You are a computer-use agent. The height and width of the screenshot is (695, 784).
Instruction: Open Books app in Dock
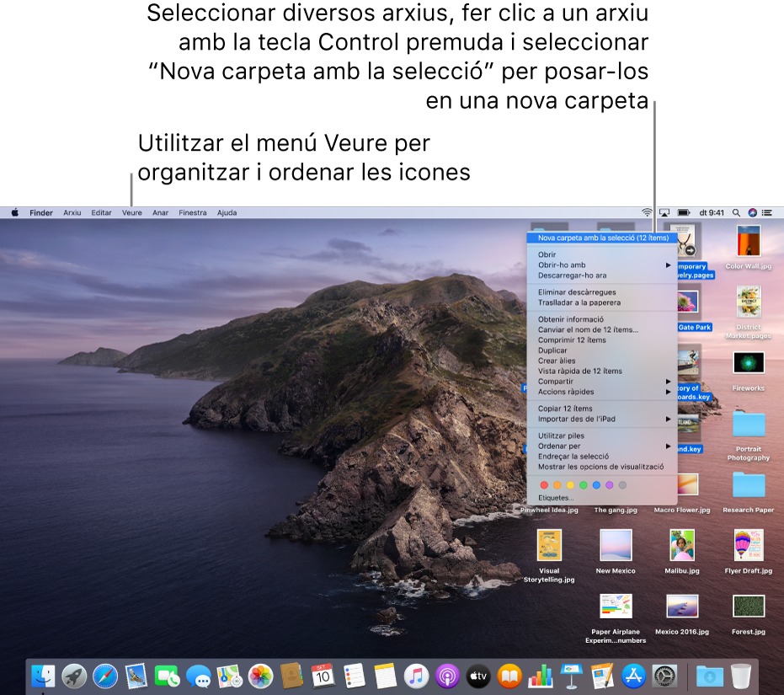[509, 676]
